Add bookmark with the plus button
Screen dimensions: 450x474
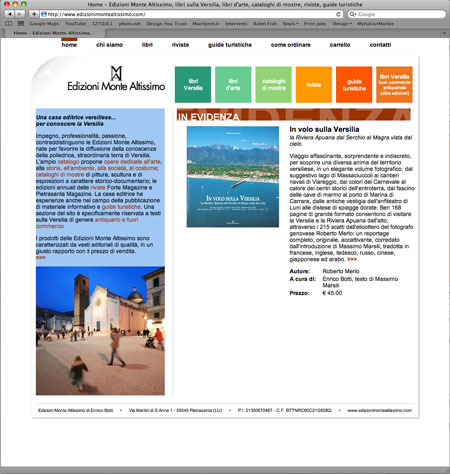pos(34,14)
